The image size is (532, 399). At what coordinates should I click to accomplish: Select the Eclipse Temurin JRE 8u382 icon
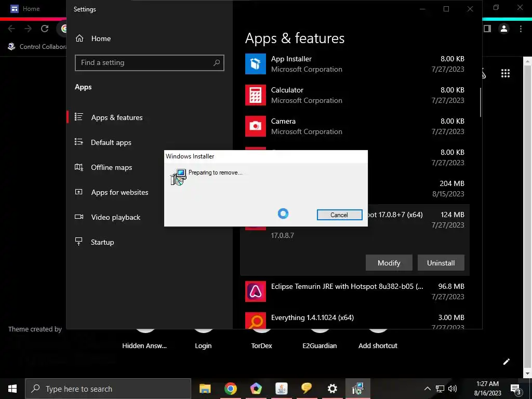pyautogui.click(x=256, y=291)
